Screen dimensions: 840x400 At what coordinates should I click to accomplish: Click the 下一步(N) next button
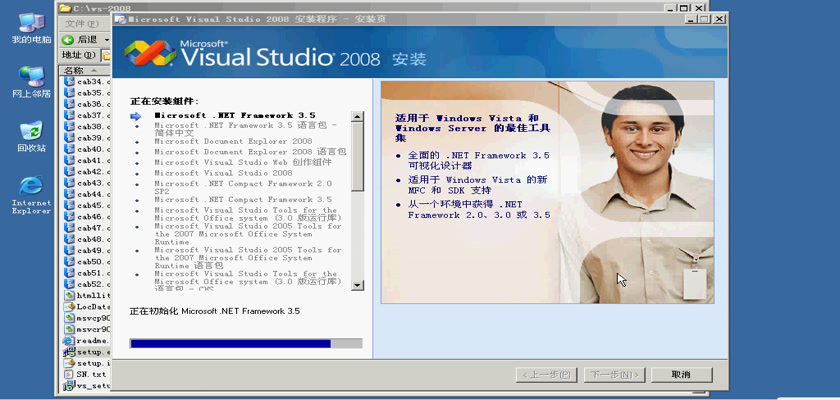[614, 375]
